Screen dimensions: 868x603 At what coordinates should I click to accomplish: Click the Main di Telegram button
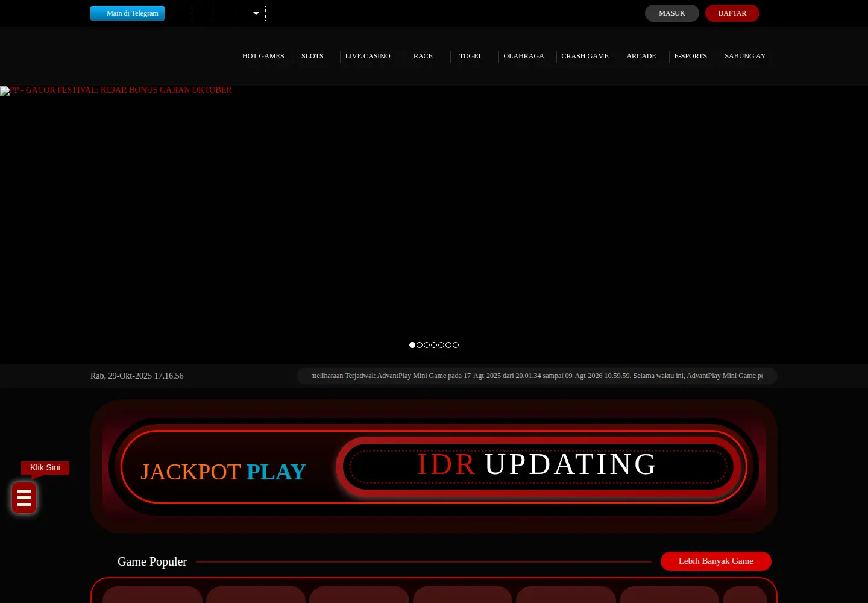tap(127, 13)
